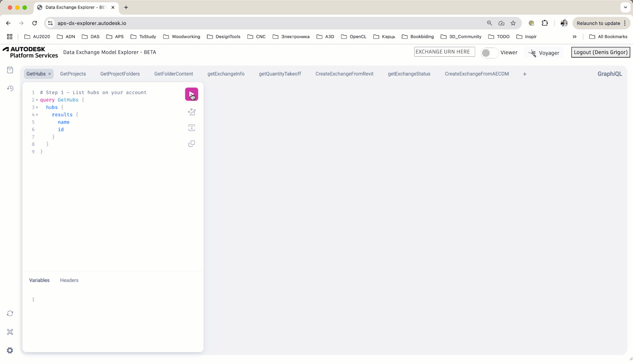Go back in browser history
The height and width of the screenshot is (364, 633).
[8, 23]
